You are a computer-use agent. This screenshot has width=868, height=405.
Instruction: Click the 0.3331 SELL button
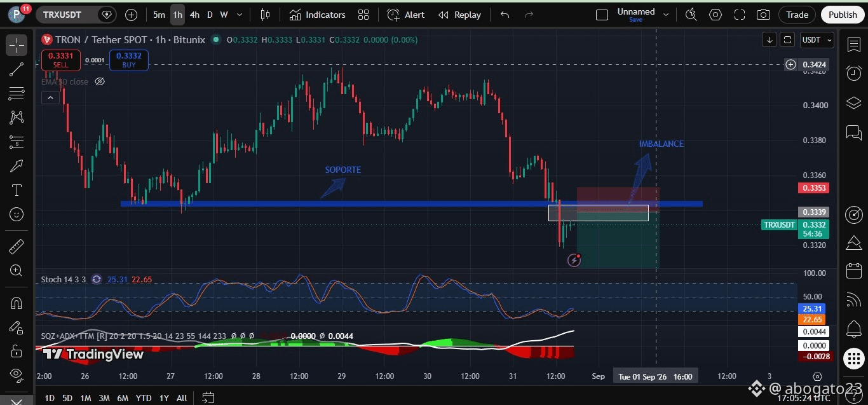(60, 60)
